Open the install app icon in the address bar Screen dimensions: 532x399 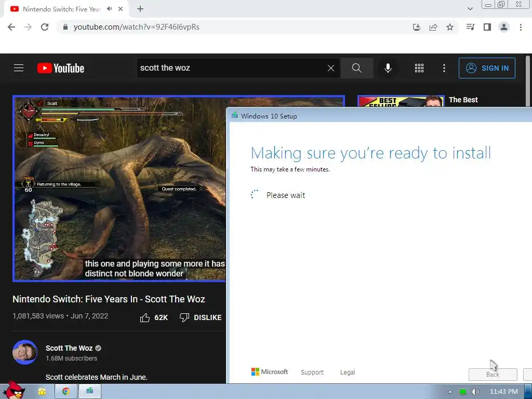[416, 27]
